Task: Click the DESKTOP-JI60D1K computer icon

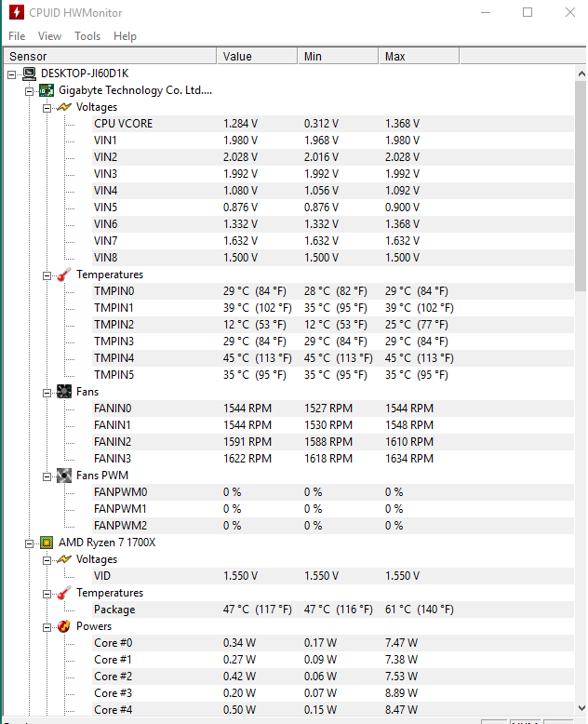Action: (x=29, y=74)
